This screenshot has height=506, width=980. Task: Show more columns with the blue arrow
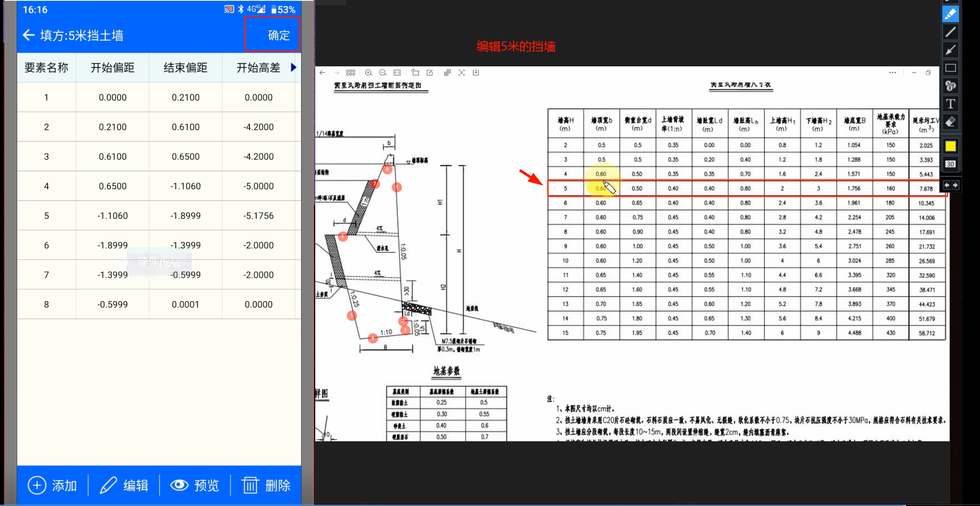pyautogui.click(x=294, y=68)
